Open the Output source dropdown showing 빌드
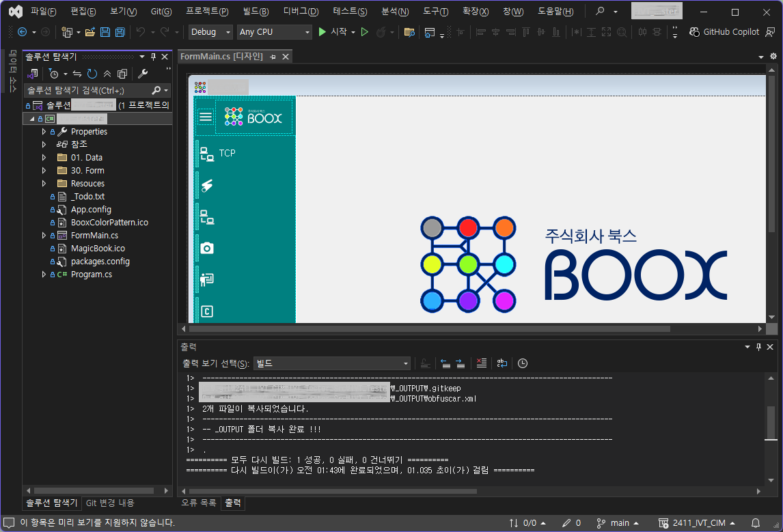Image resolution: width=783 pixels, height=532 pixels. pos(332,363)
